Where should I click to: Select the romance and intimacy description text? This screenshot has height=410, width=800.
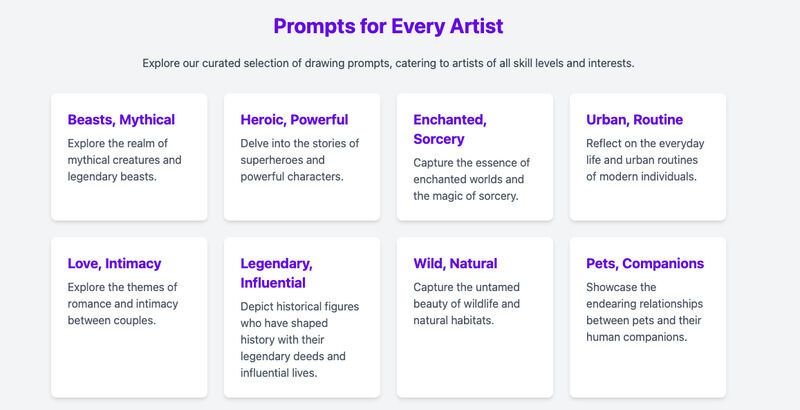tap(123, 304)
